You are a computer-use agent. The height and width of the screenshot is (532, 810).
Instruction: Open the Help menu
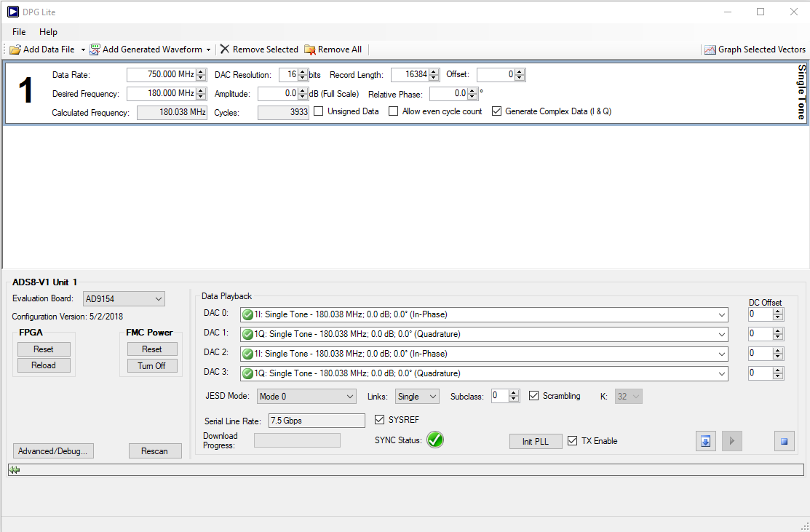tap(48, 32)
